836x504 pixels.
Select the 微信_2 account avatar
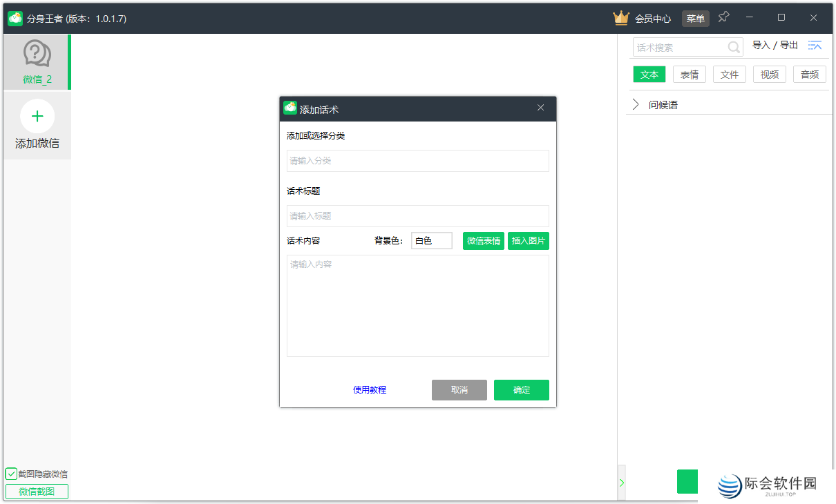(x=36, y=54)
